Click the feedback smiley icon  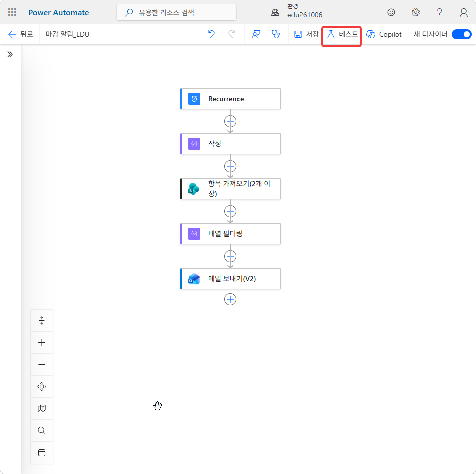tap(391, 12)
